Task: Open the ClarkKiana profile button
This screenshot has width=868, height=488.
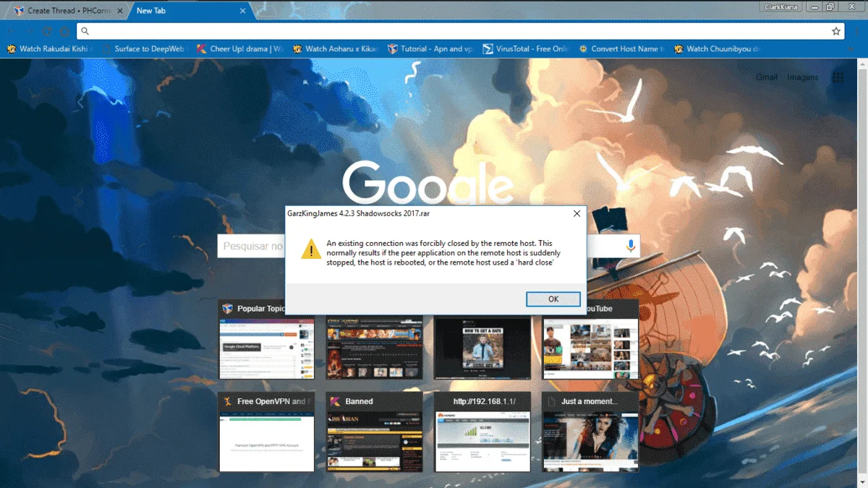Action: 781,7
